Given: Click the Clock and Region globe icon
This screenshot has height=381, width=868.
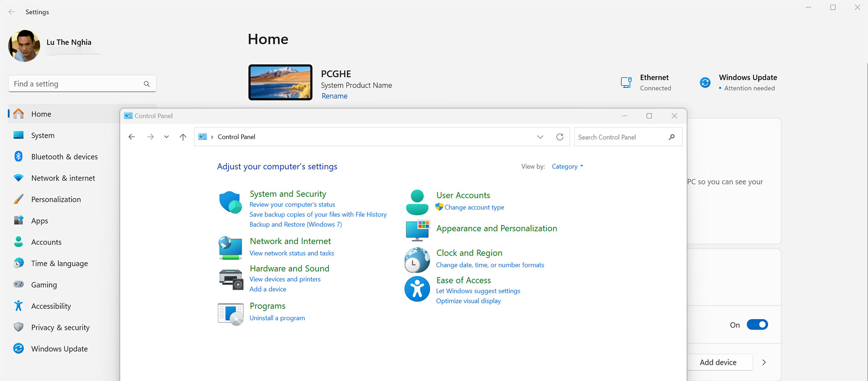Looking at the screenshot, I should click(x=417, y=260).
